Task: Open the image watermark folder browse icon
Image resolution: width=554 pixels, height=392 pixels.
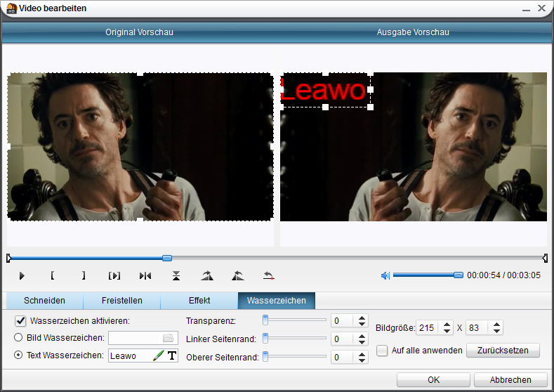Action: click(x=168, y=338)
